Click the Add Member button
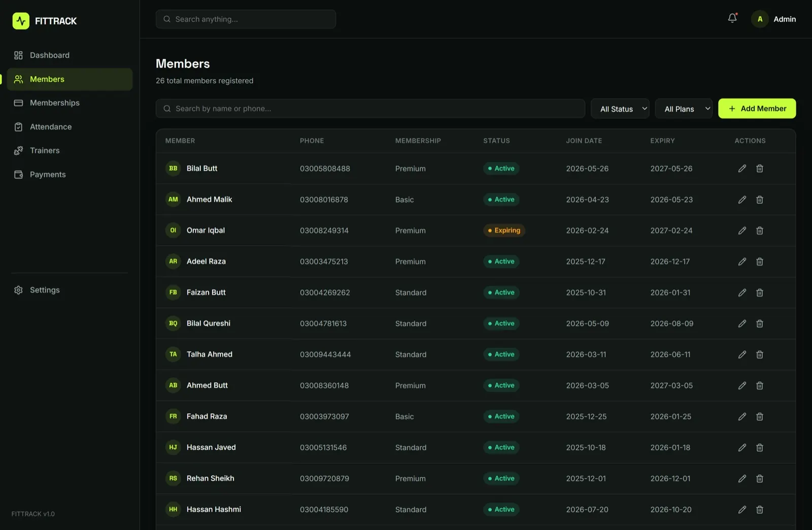 click(x=757, y=109)
